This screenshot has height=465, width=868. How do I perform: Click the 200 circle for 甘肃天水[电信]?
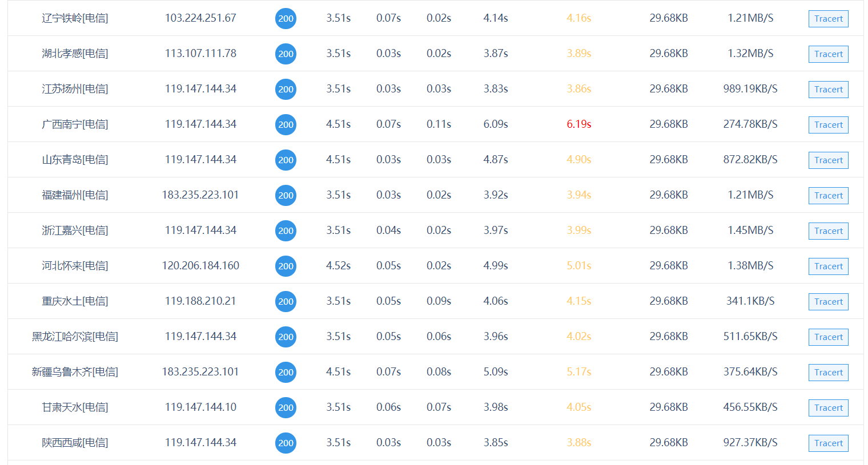point(286,407)
